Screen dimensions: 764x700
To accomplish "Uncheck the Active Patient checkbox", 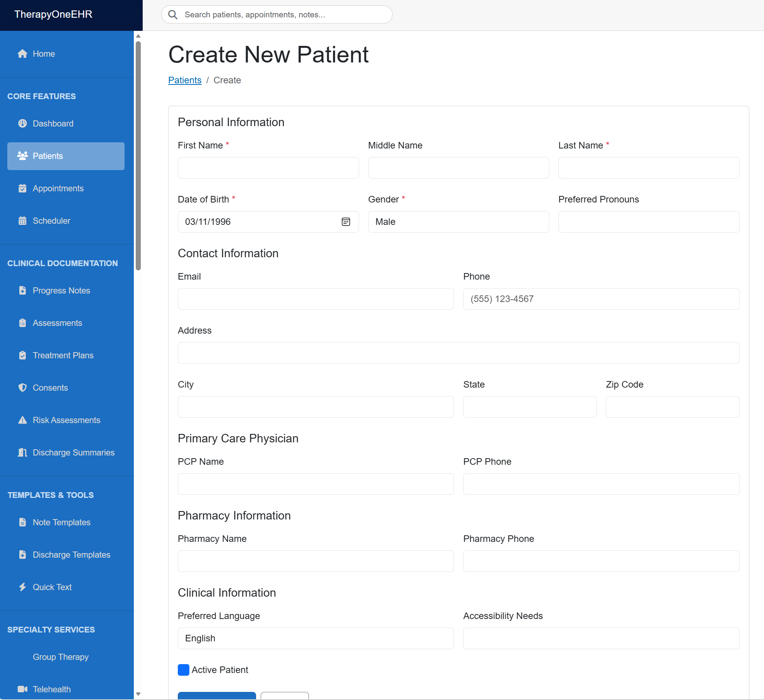I will (183, 670).
